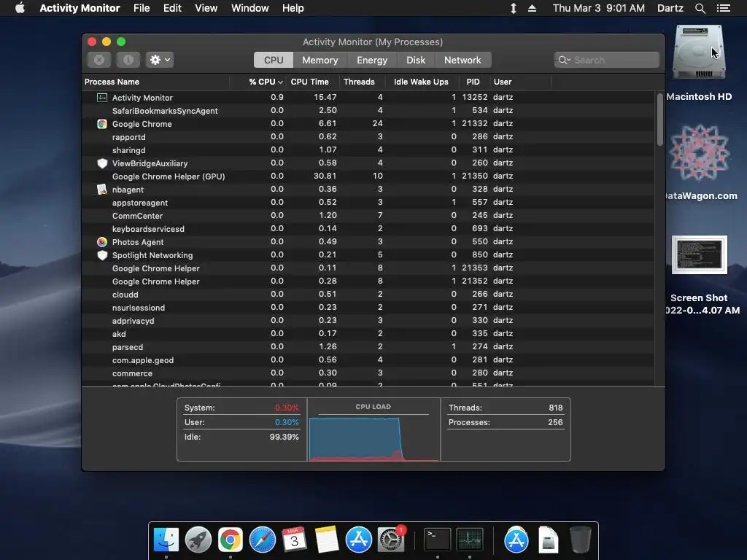Open the File menu

142,8
